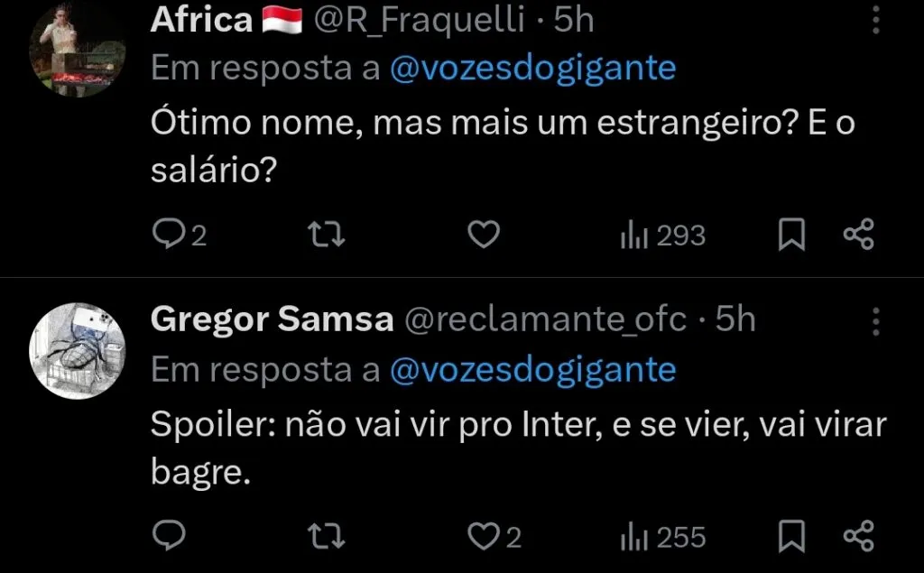924x573 pixels.
Task: Like Gregor Samsa's 'Spoiler' reply
Action: point(485,535)
